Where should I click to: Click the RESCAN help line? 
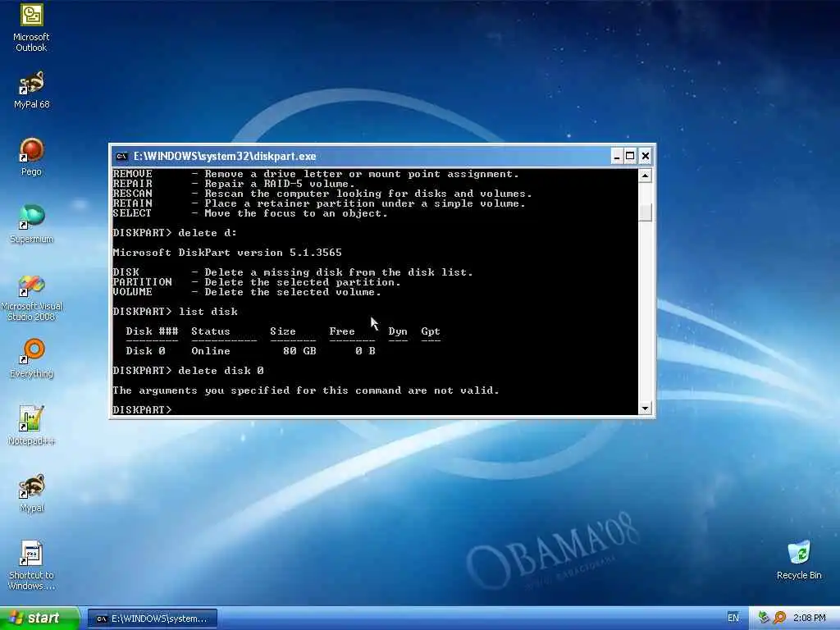(x=322, y=194)
